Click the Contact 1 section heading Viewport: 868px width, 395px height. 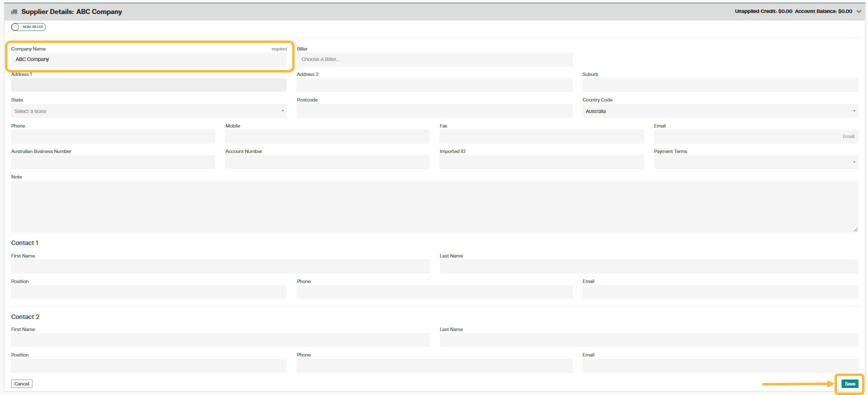[x=24, y=243]
